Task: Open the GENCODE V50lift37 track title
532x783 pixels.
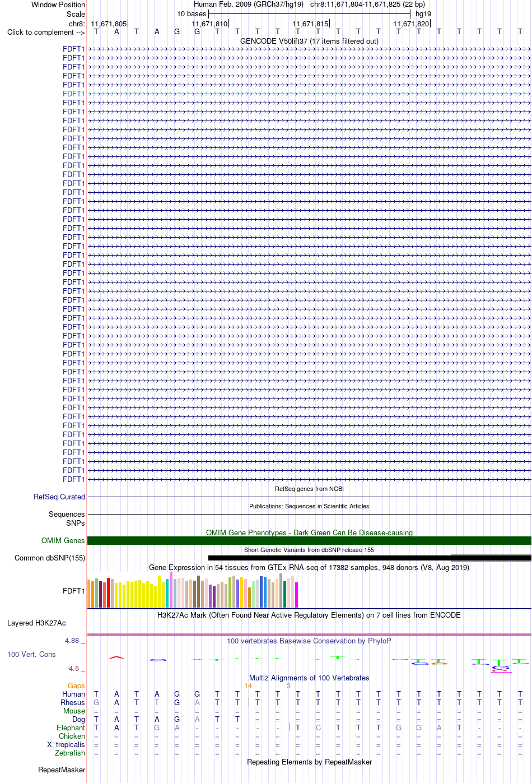Action: (309, 41)
